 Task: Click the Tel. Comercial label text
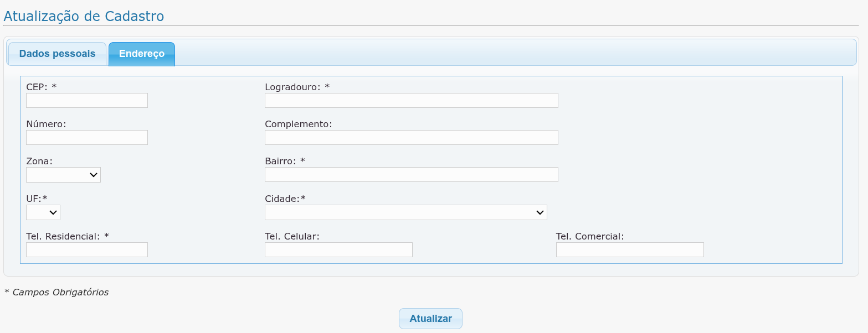tap(590, 236)
